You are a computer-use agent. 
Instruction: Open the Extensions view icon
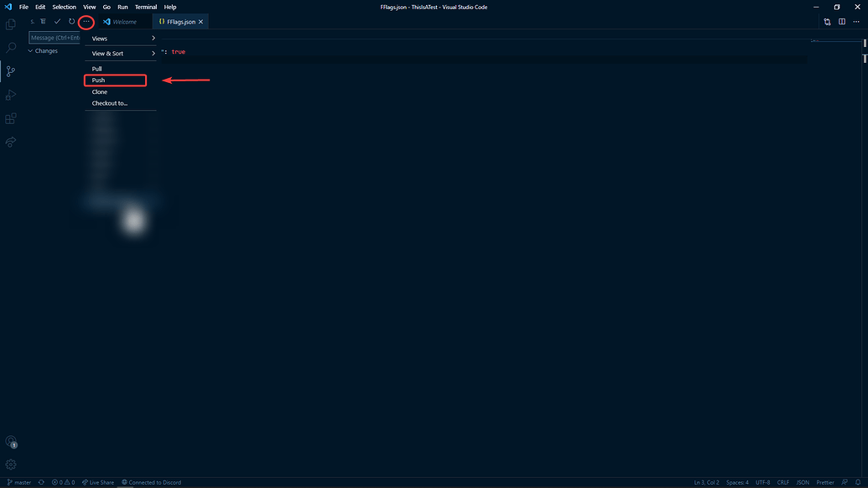[11, 118]
